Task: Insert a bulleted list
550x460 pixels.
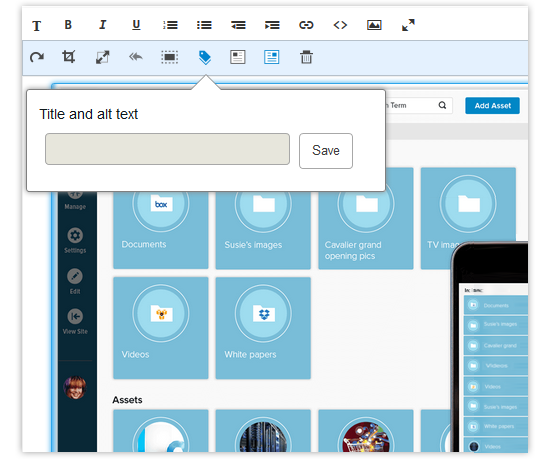Action: [204, 25]
